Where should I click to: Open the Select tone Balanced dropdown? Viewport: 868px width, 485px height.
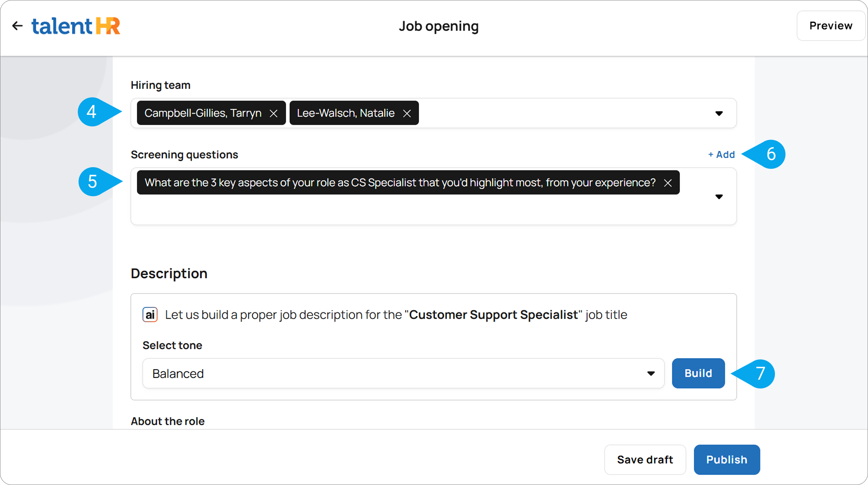click(x=403, y=373)
